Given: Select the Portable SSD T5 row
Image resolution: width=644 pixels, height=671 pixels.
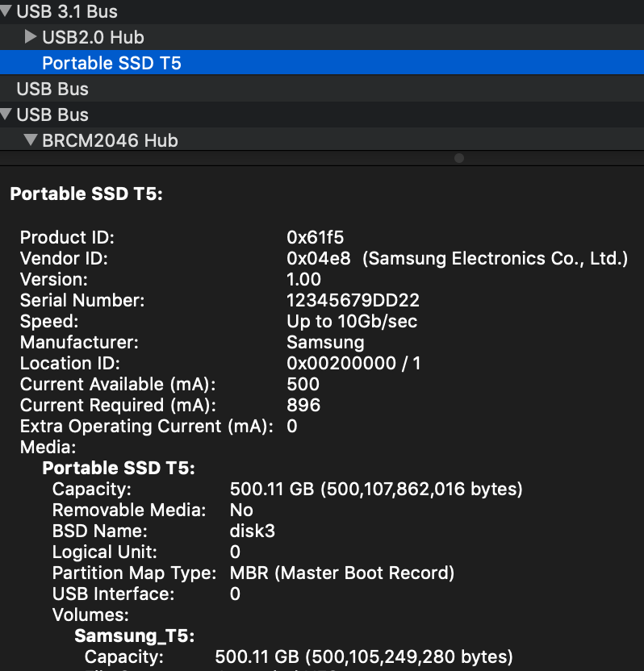Looking at the screenshot, I should click(111, 63).
